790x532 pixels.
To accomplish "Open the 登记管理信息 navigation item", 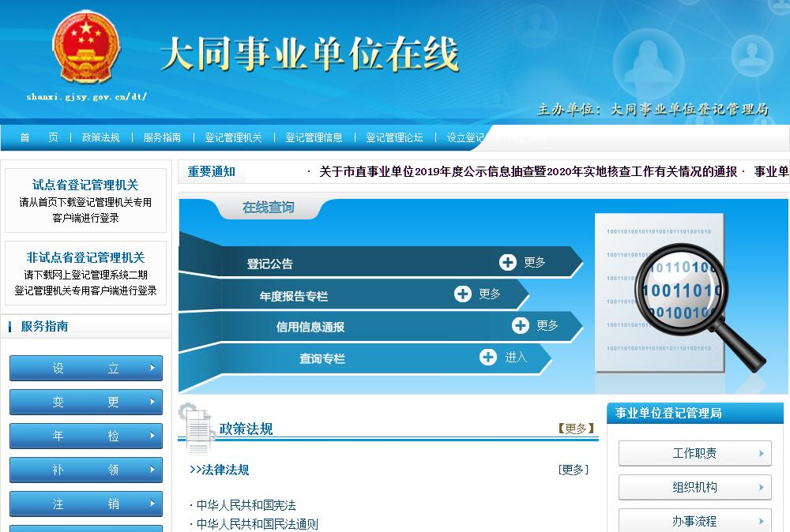I will point(314,137).
